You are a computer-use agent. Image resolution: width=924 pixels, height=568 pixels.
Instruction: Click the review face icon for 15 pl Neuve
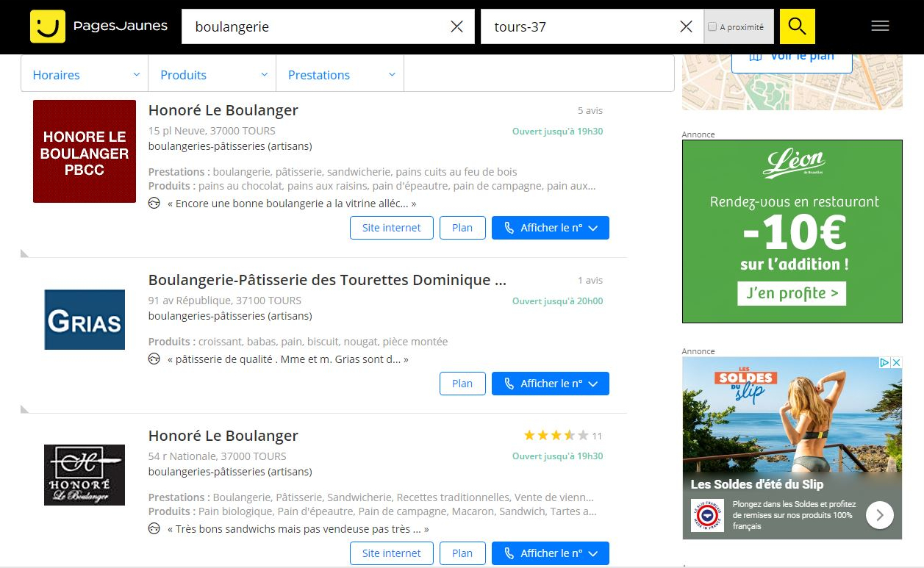[x=154, y=204]
